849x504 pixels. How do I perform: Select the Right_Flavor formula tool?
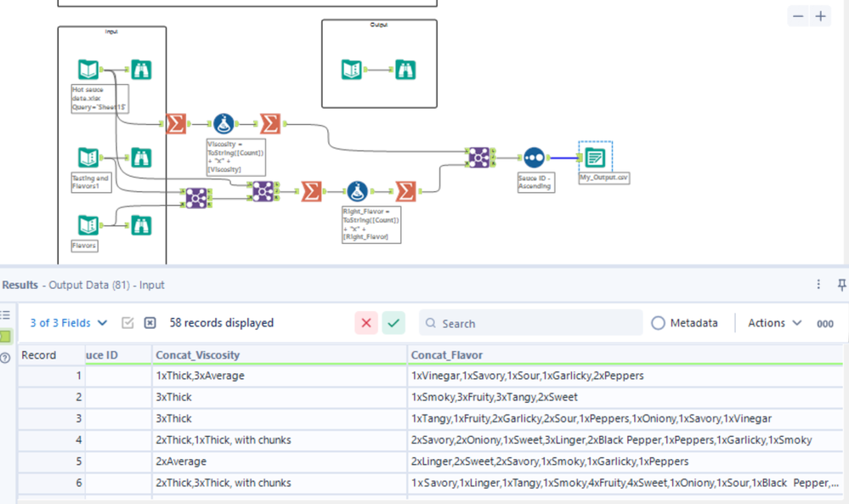coord(357,191)
